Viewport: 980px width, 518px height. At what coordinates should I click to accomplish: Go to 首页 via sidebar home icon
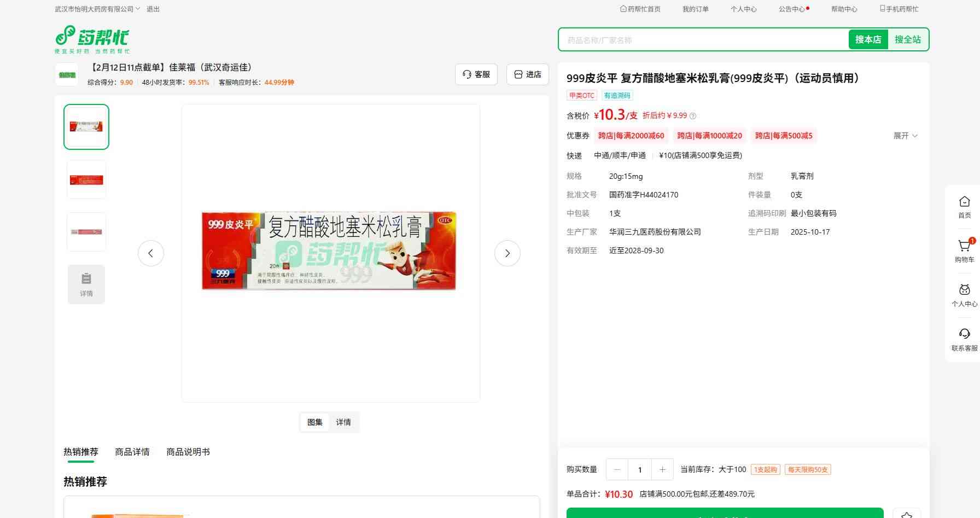pos(964,207)
